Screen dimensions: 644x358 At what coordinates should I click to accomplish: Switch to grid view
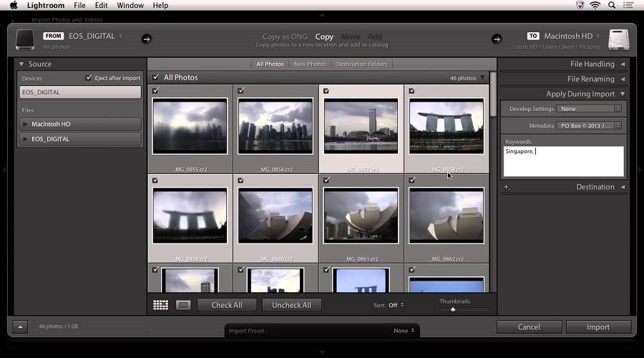point(160,305)
